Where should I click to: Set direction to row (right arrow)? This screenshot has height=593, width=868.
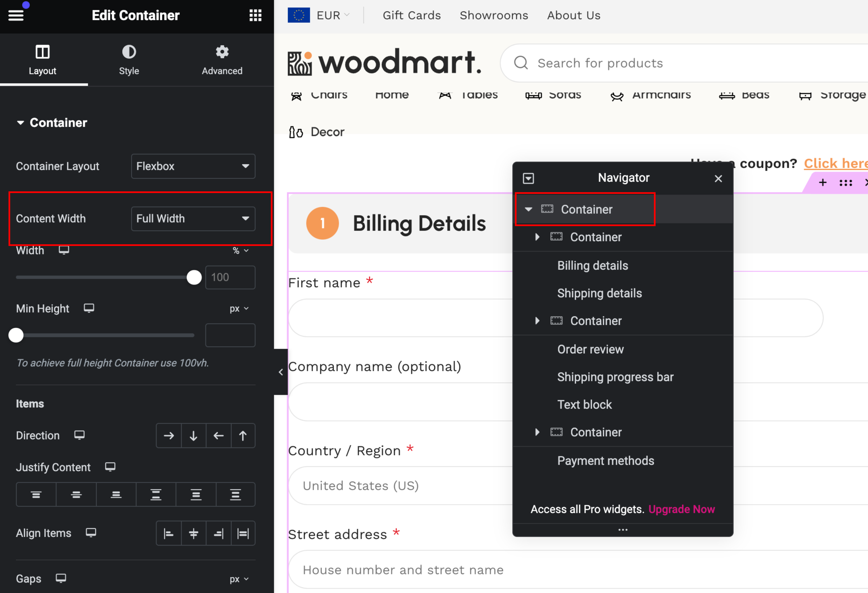coord(169,435)
